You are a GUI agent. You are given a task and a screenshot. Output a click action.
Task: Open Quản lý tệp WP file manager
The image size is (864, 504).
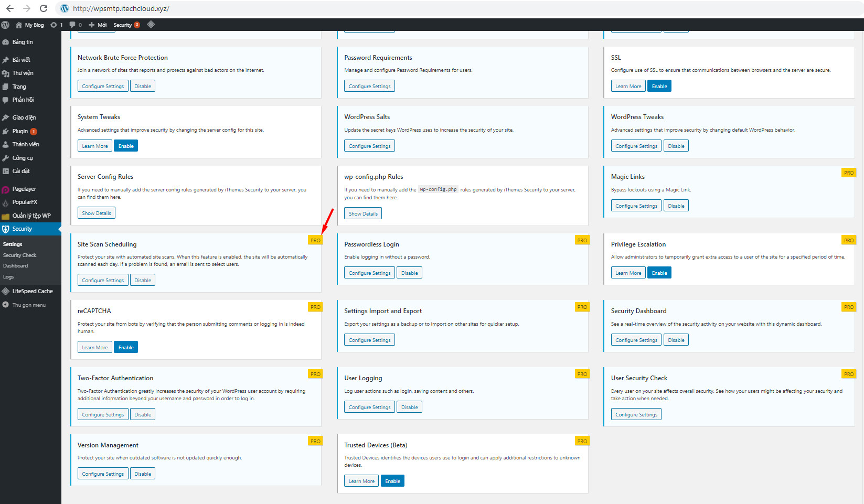click(30, 216)
